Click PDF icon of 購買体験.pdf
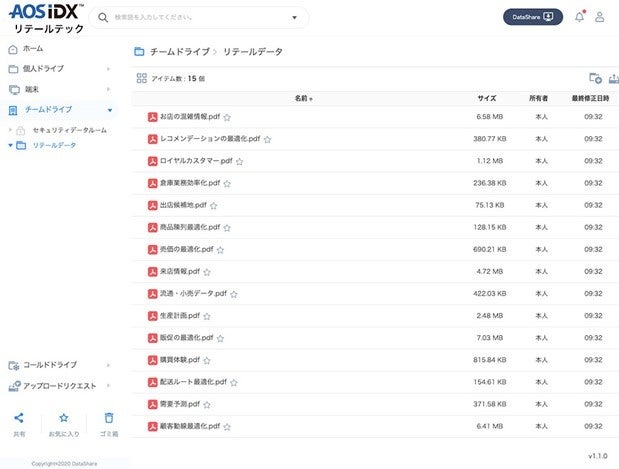The width and height of the screenshot is (619, 469). [152, 360]
